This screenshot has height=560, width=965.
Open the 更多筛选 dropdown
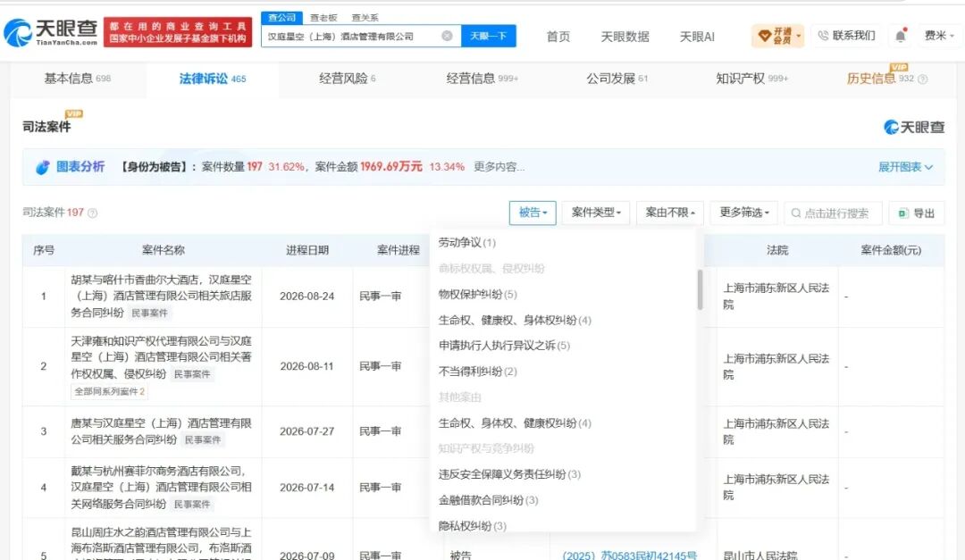click(744, 213)
